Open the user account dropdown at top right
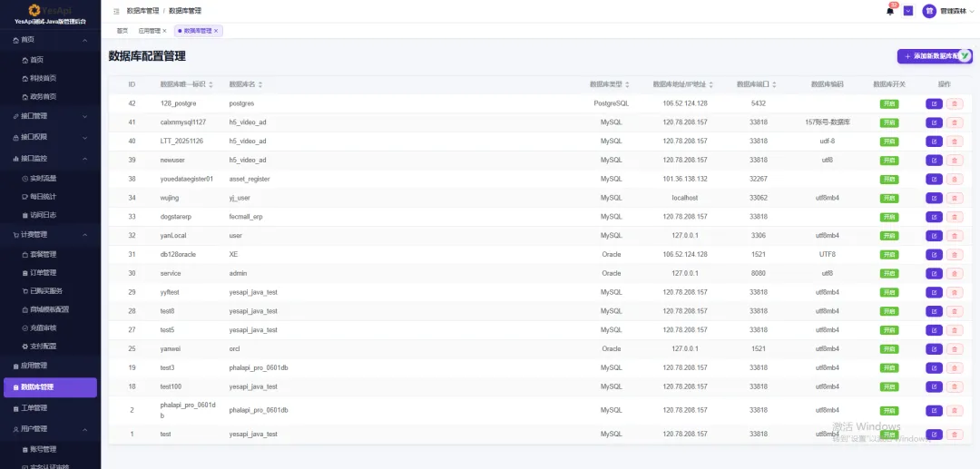980x469 pixels. pyautogui.click(x=948, y=11)
